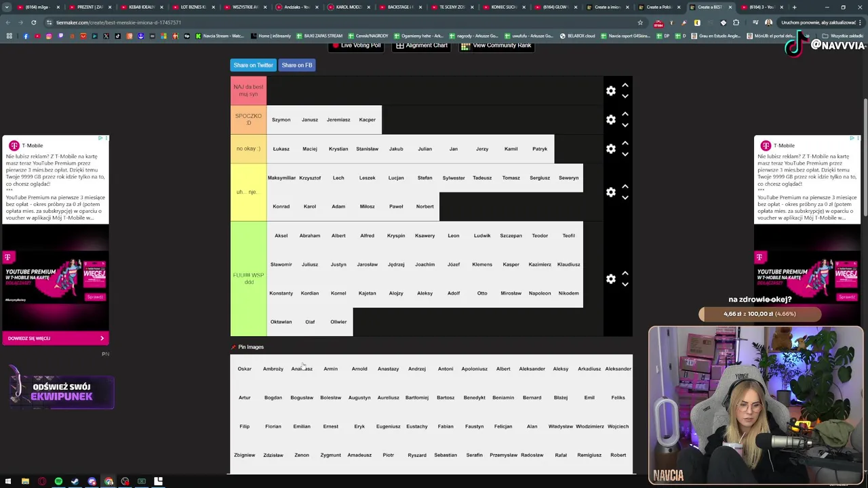Click the 'Uruchom ponownie, aby zaktualizować' button
This screenshot has height=488, width=868.
pos(818,22)
